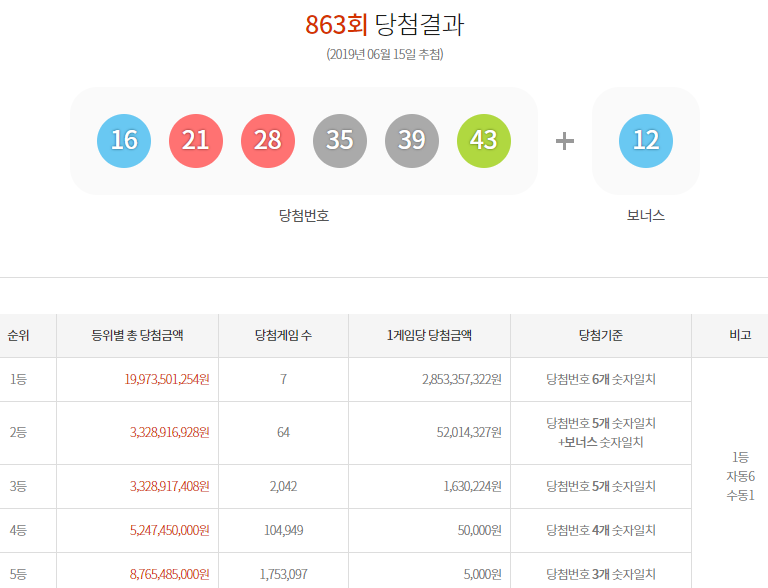Click per-game prize 52,014,327원
The image size is (768, 588).
point(469,433)
